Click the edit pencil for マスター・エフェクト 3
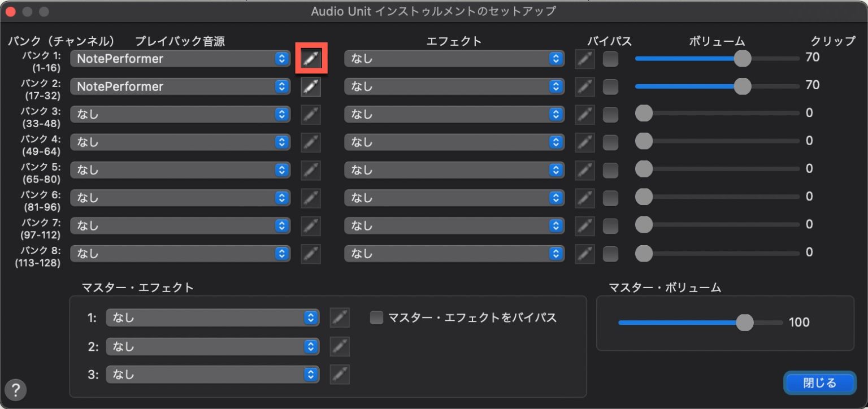Image resolution: width=868 pixels, height=409 pixels. pyautogui.click(x=340, y=374)
